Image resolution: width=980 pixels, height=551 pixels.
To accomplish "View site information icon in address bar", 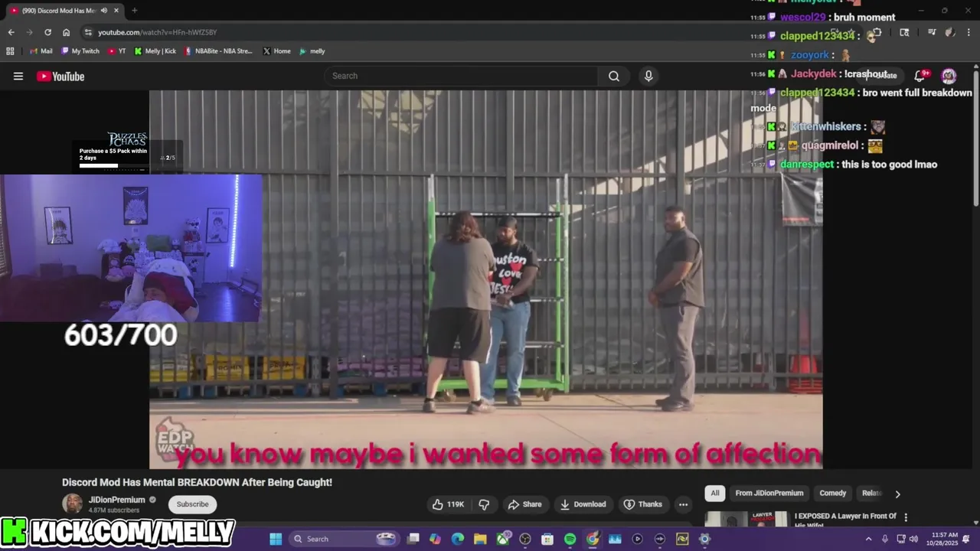I will [x=88, y=32].
